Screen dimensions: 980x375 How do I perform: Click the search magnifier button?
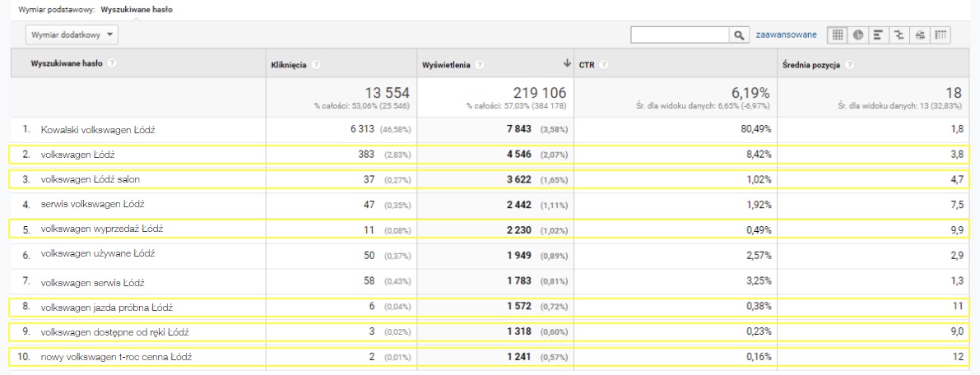pos(739,35)
